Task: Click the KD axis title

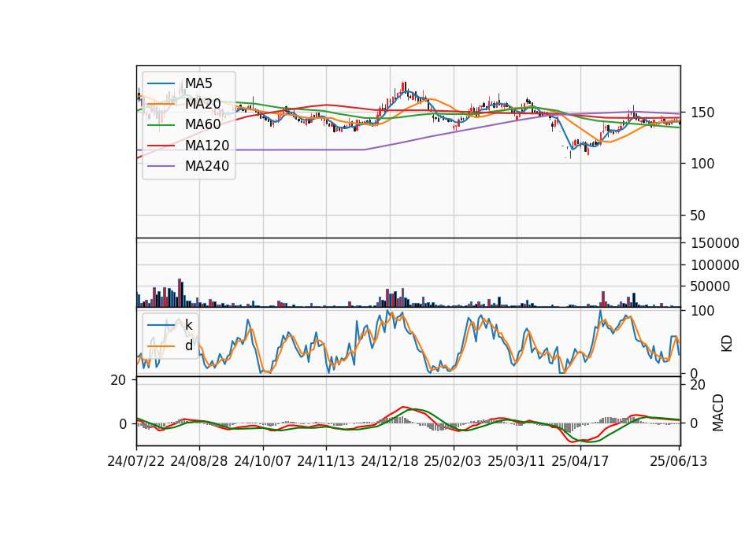Action: (x=727, y=344)
